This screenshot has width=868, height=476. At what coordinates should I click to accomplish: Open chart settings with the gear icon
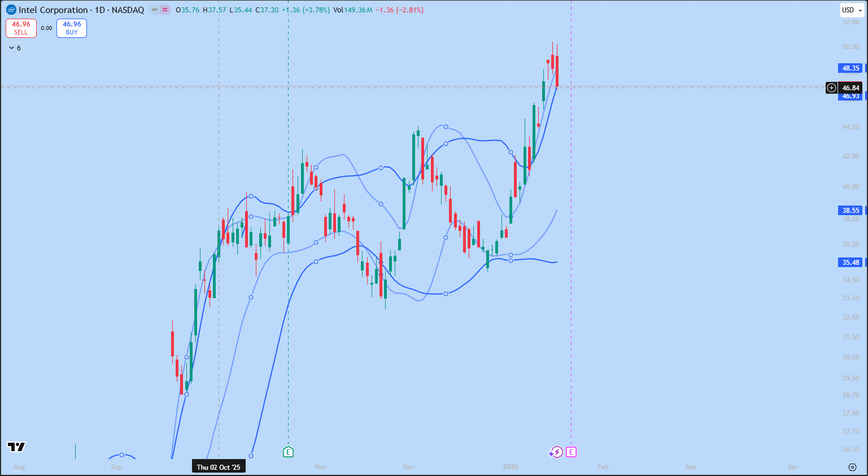[853, 467]
